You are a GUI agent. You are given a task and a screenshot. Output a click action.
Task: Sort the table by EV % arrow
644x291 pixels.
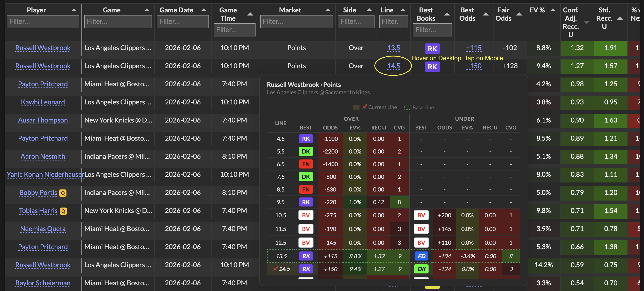[553, 10]
